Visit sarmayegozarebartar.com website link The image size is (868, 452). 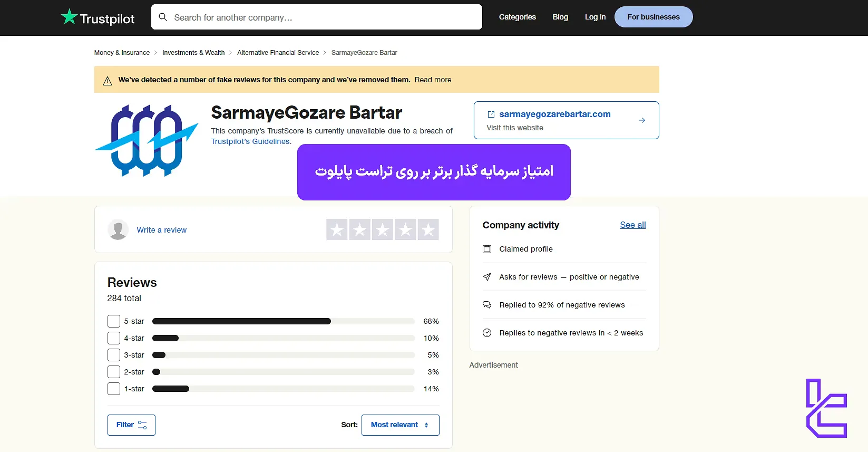(x=555, y=114)
